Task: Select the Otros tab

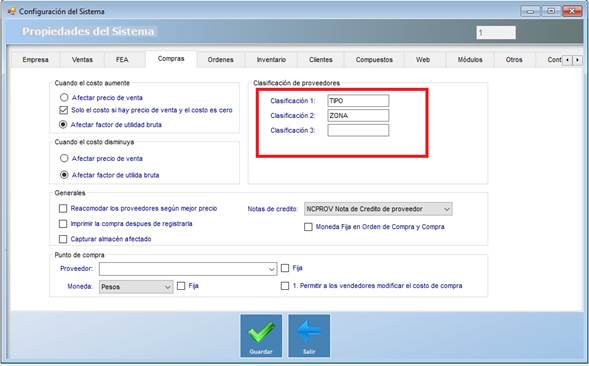Action: tap(514, 60)
